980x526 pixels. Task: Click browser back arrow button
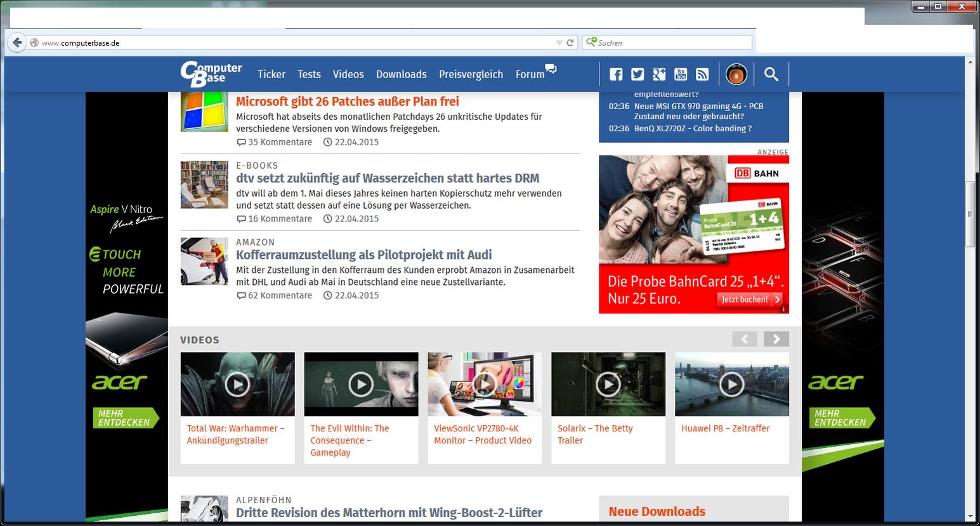[17, 43]
